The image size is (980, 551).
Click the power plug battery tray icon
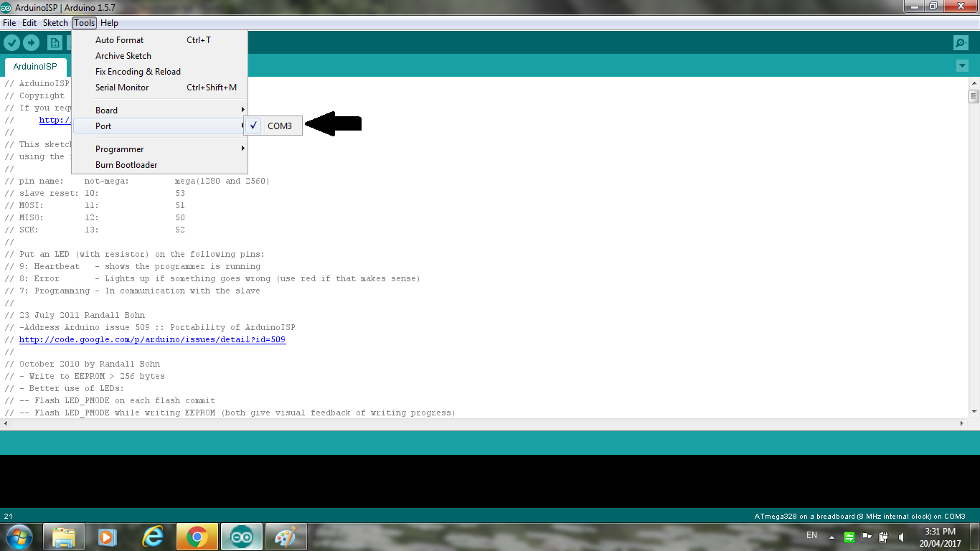pos(884,537)
